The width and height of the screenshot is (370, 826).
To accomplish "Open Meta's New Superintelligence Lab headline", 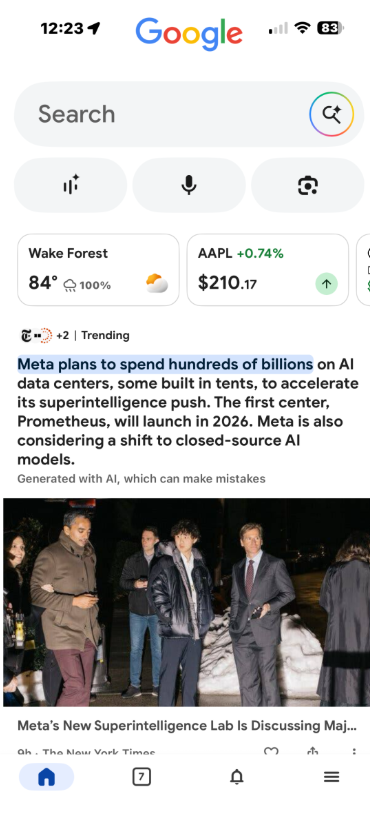I will (x=187, y=725).
